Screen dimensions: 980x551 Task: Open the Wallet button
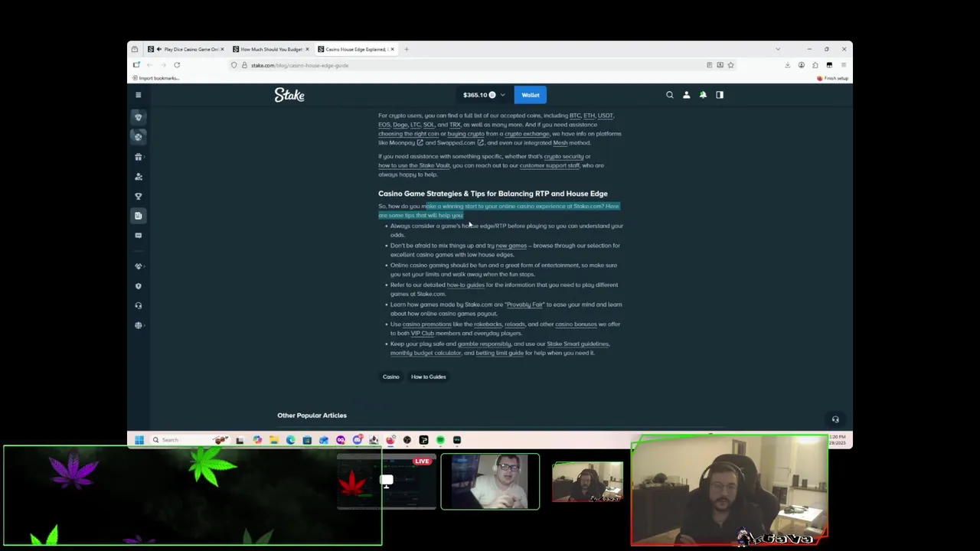531,95
